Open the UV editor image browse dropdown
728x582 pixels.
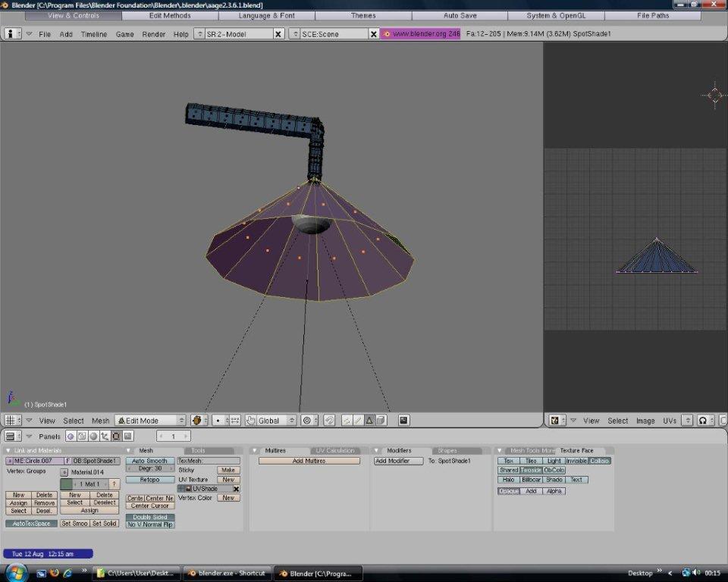point(688,421)
